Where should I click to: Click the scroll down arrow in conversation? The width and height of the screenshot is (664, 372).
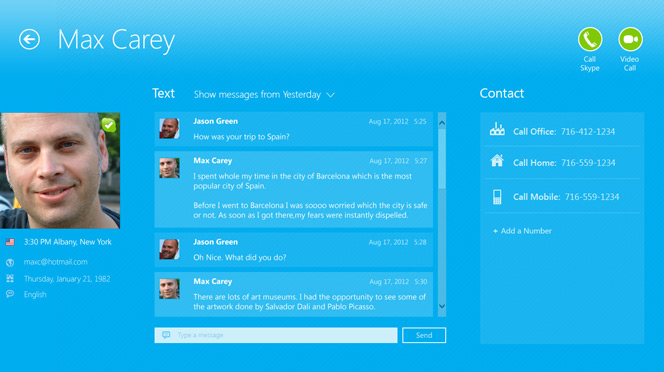(x=442, y=306)
